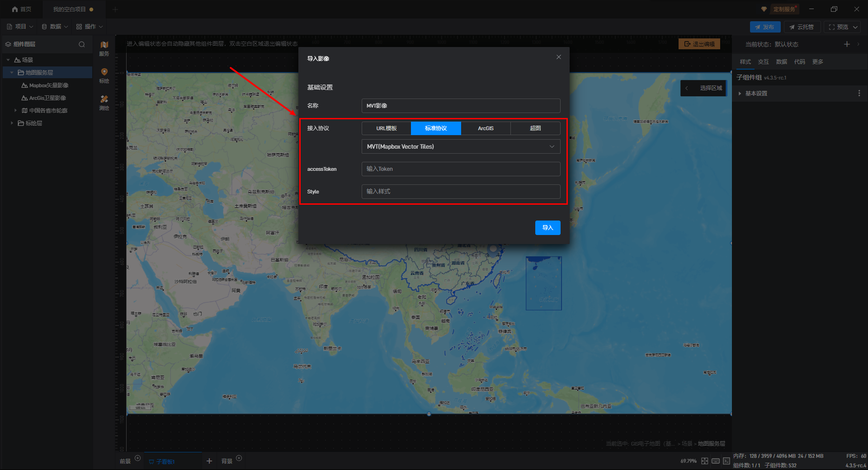The width and height of the screenshot is (868, 470).
Task: Choose the ArcGIS protocol option
Action: click(486, 128)
